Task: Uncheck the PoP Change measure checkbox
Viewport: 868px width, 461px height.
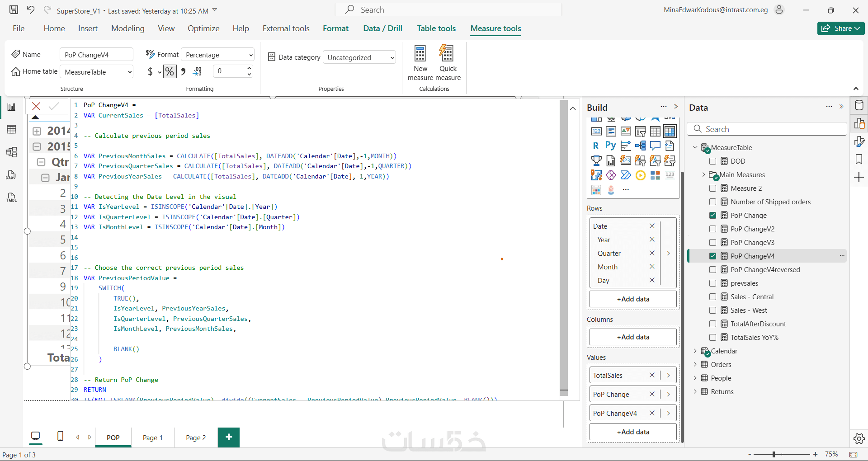Action: point(713,216)
